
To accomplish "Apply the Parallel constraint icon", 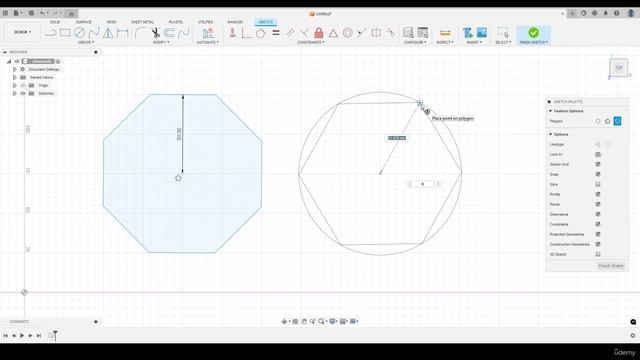I will [290, 33].
